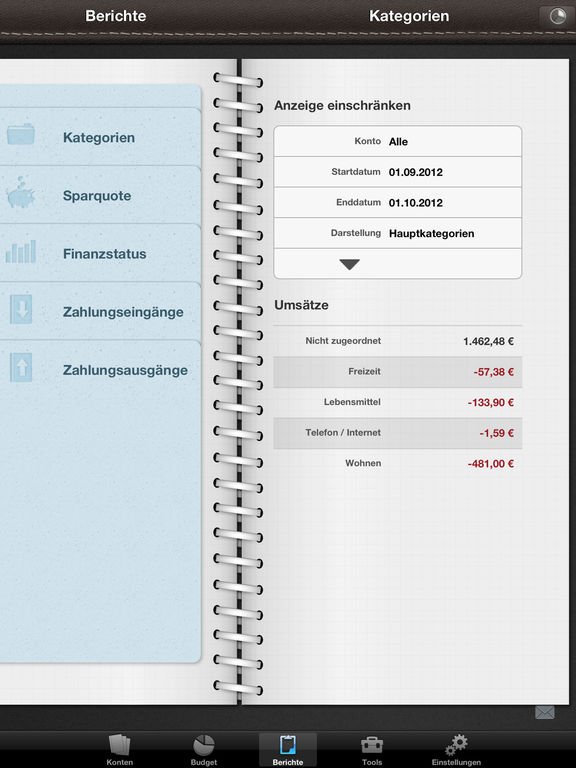576x768 pixels.
Task: Change the Darstellung Hauptkategorien setting
Action: point(398,233)
